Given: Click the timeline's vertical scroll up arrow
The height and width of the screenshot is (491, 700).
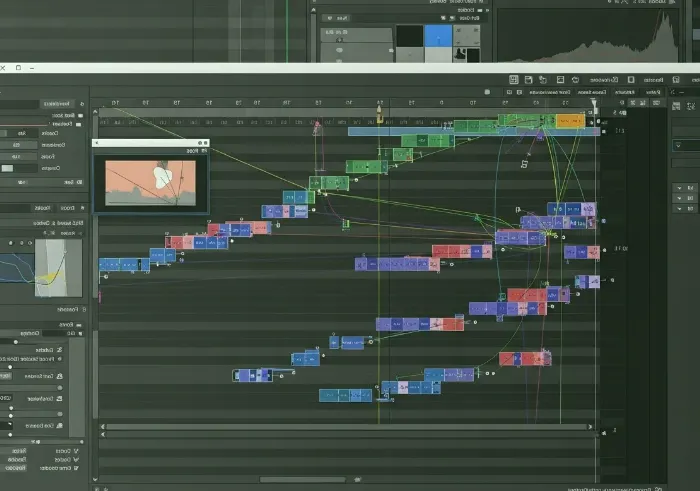Looking at the screenshot, I should 95,112.
